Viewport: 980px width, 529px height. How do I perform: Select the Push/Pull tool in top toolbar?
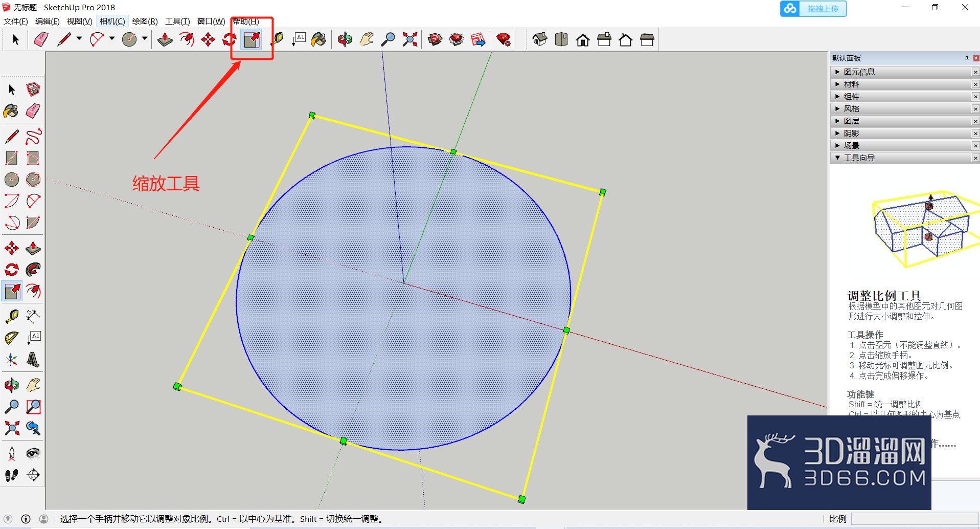click(165, 39)
